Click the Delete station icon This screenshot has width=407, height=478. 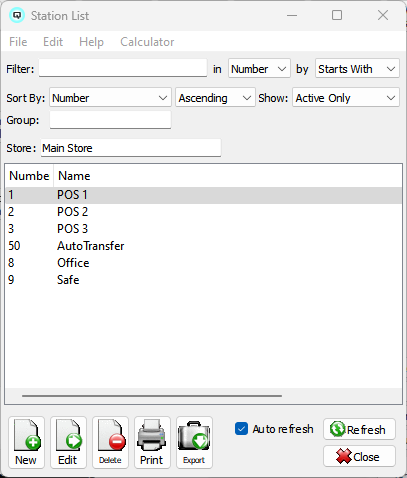110,442
